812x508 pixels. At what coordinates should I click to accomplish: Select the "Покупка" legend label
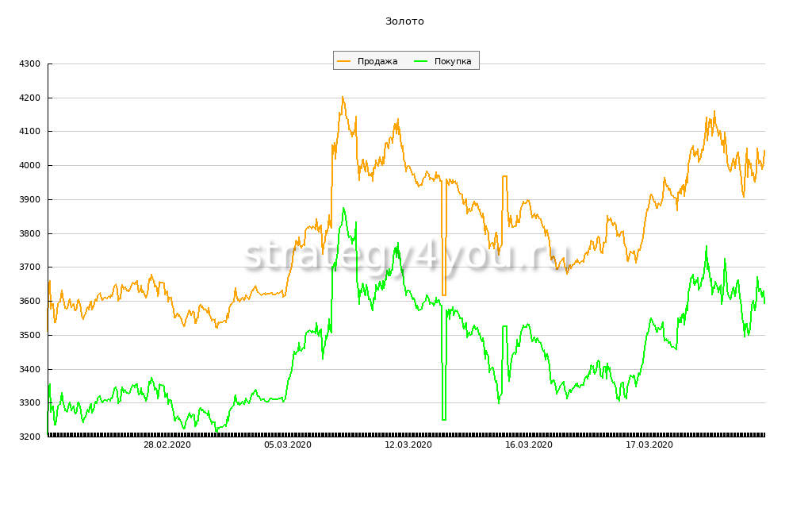(x=453, y=61)
